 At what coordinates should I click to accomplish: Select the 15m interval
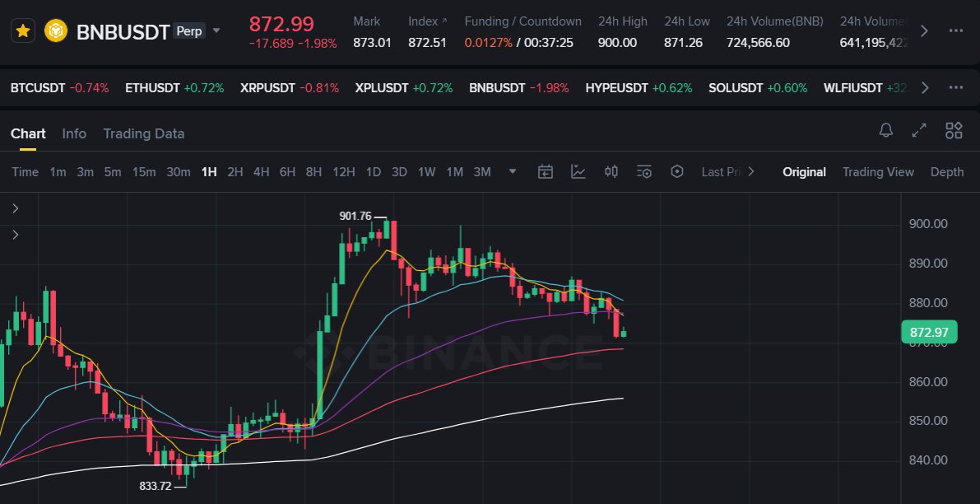pos(144,172)
